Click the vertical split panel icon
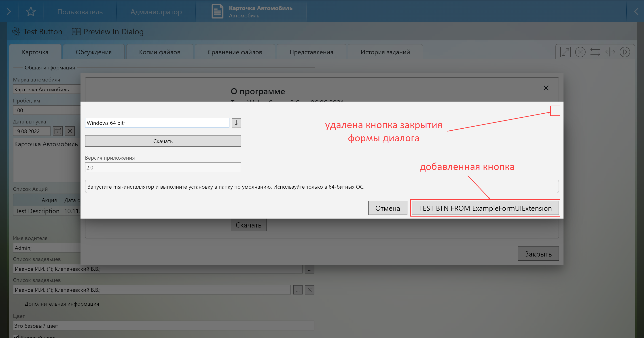The width and height of the screenshot is (644, 338). tap(610, 52)
